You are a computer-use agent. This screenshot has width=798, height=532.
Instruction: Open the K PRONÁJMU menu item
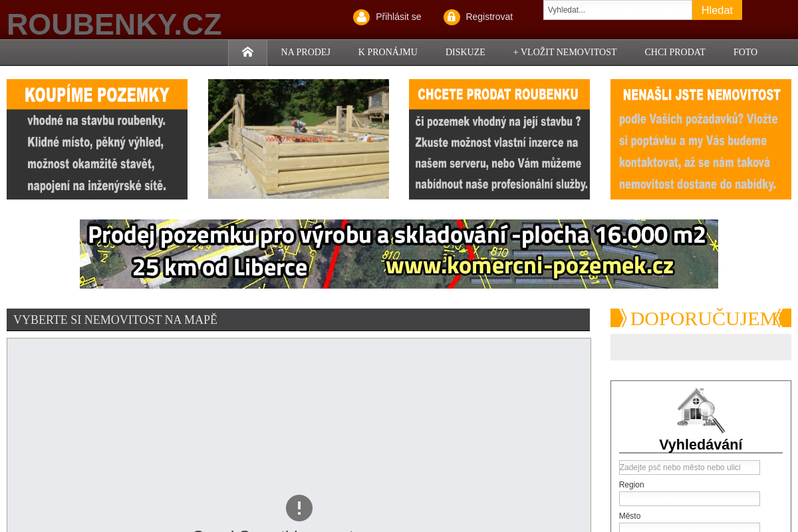pos(388,52)
